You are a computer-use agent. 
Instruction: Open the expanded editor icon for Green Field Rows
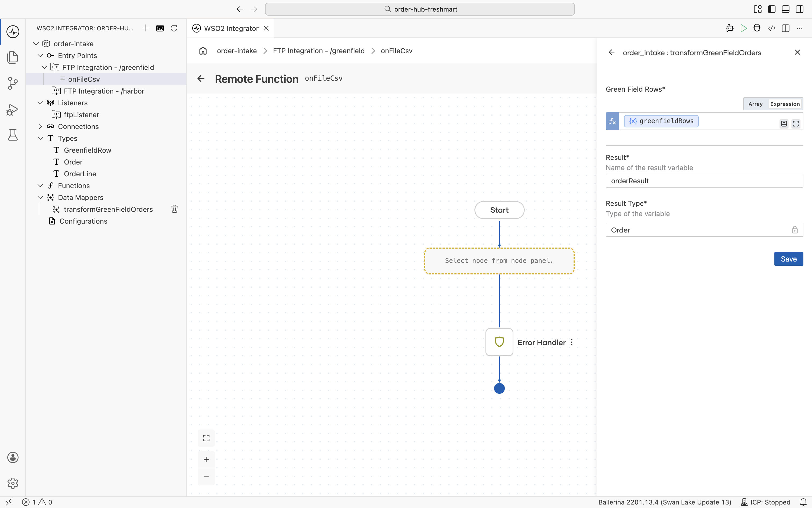pos(796,124)
